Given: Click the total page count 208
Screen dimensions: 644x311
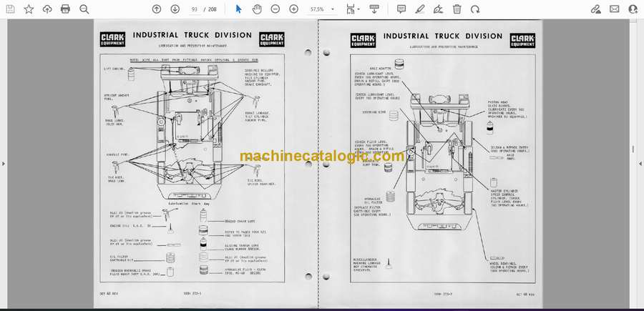Looking at the screenshot, I should pyautogui.click(x=213, y=9).
